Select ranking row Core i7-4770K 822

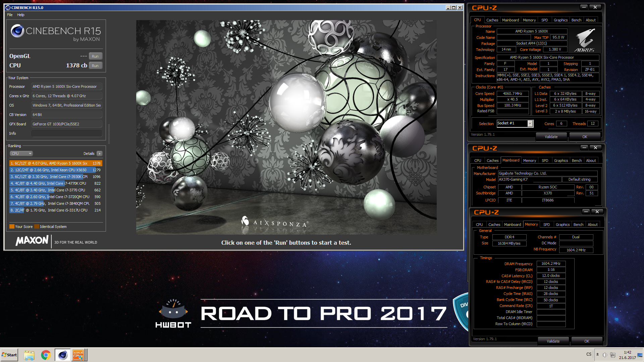[56, 183]
